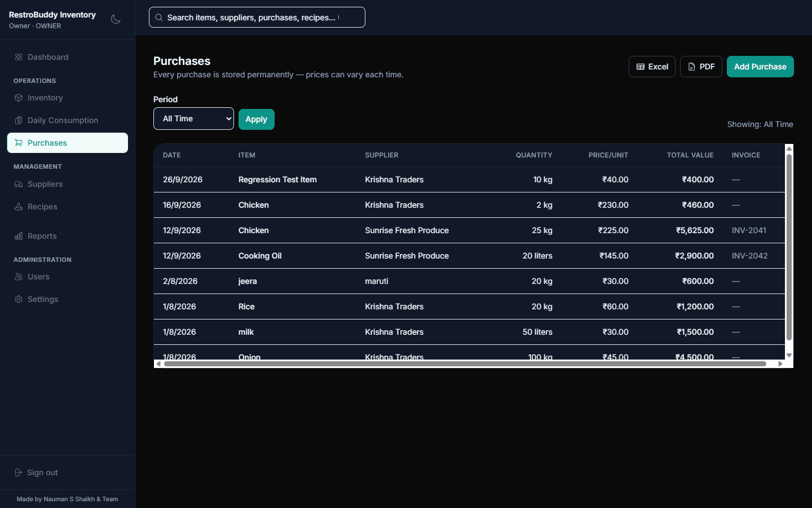Click the Daily Consumption clipboard icon

coord(19,120)
